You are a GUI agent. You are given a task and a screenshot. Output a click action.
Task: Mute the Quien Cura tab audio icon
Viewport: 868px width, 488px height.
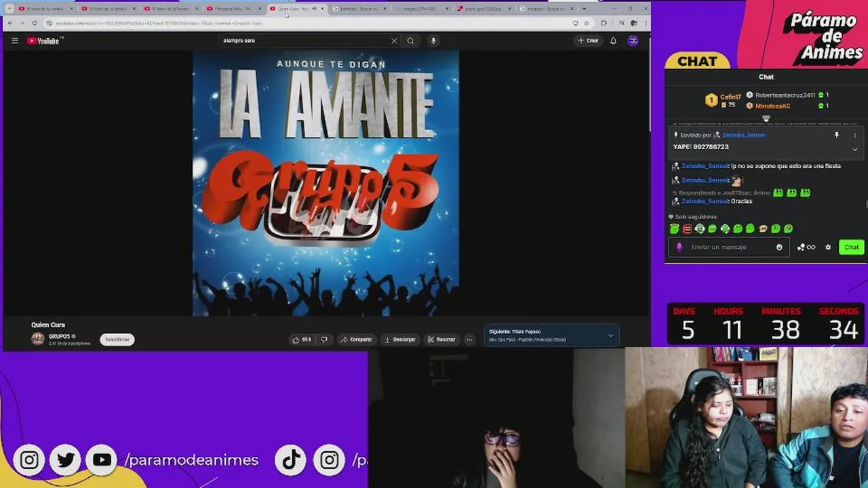click(x=314, y=9)
